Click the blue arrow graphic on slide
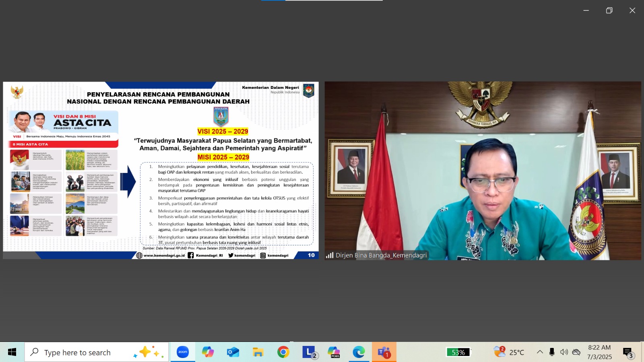 click(128, 181)
